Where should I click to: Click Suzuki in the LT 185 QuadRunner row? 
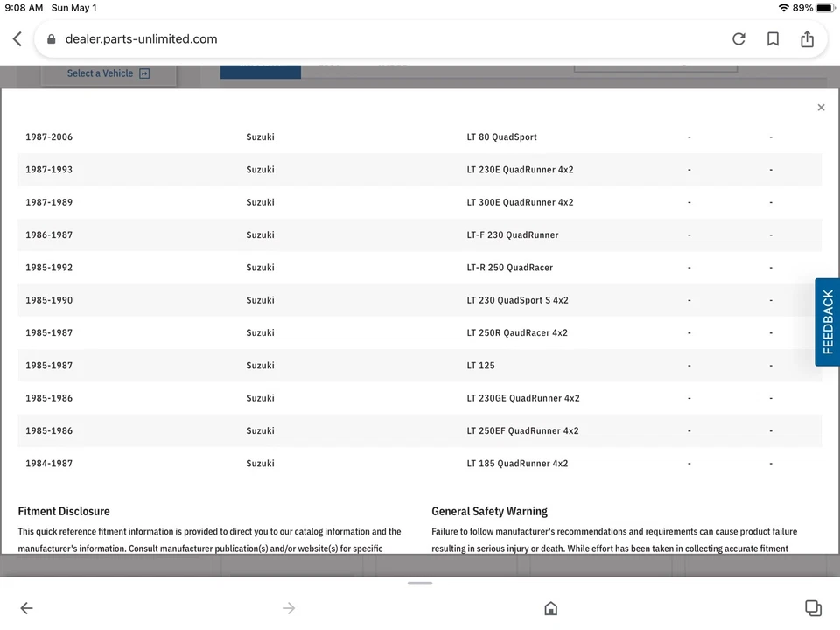tap(261, 464)
